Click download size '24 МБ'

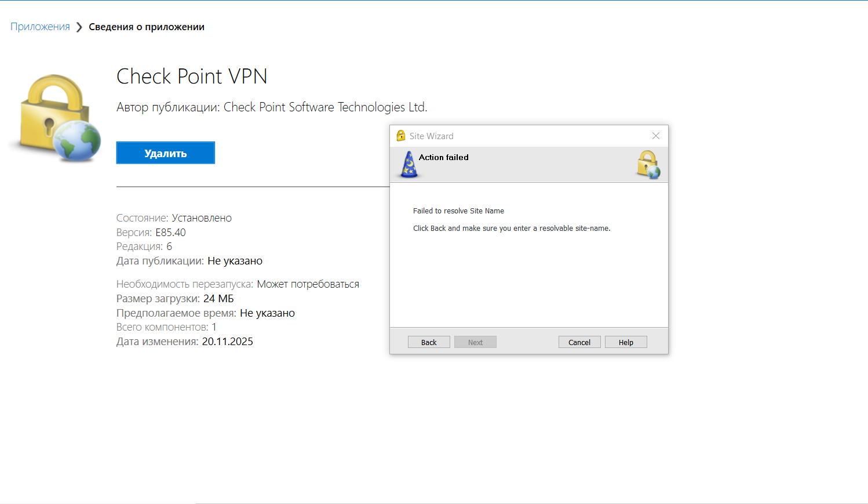[218, 299]
